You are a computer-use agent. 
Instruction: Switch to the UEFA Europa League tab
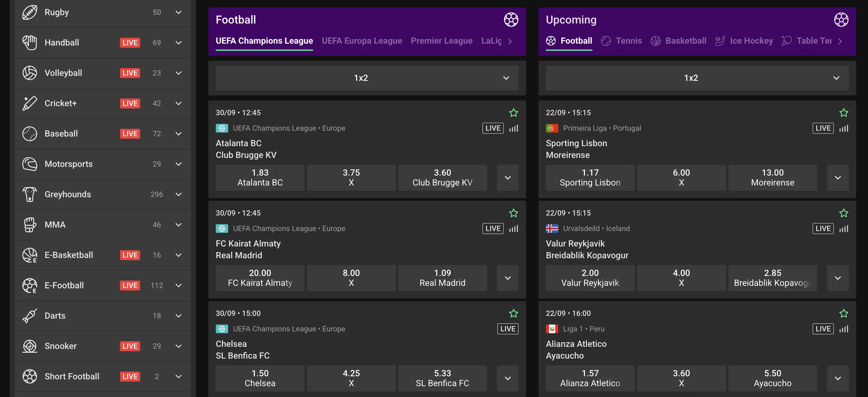coord(361,41)
